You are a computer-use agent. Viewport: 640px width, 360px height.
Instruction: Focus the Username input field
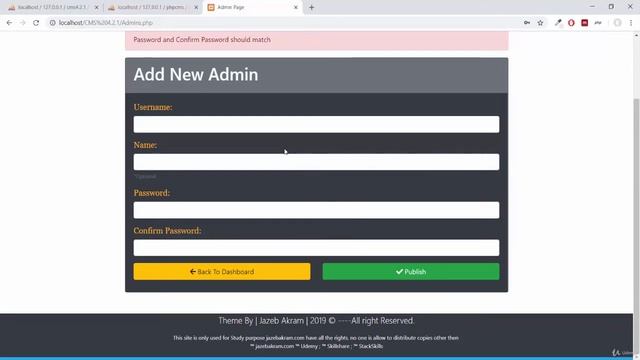(316, 124)
